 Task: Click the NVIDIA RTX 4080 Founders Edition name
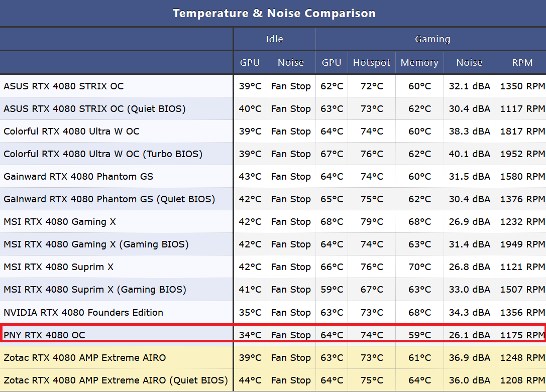pos(83,312)
